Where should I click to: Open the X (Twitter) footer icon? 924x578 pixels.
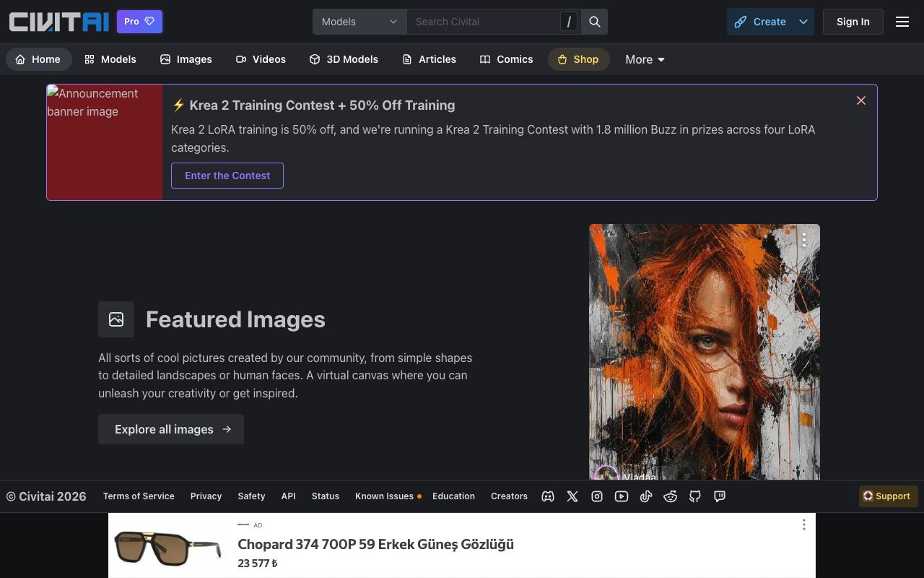tap(572, 496)
